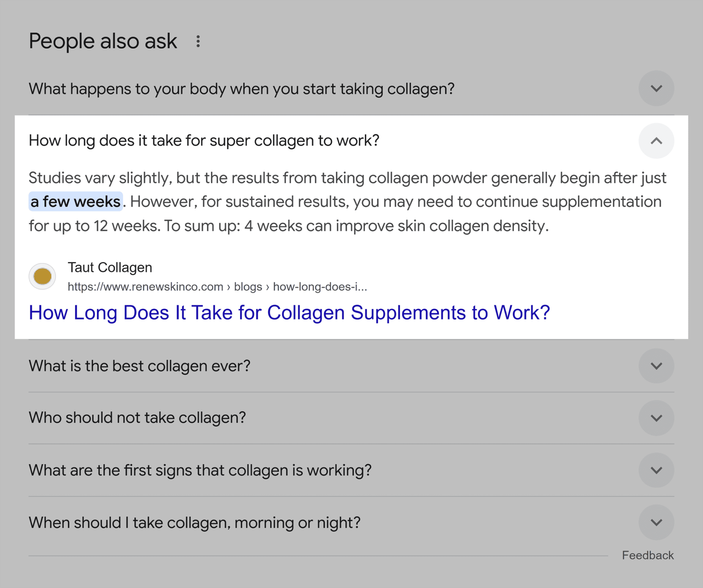
Task: Open the three-dot menu beside People also ask
Action: point(198,41)
